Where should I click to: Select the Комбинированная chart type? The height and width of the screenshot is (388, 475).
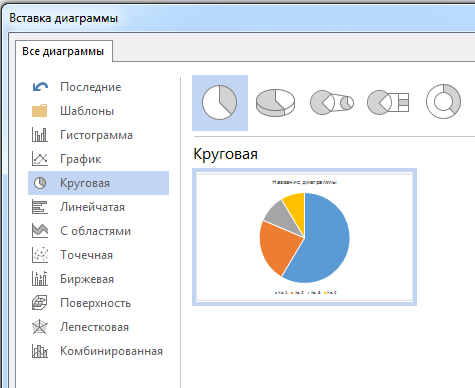tap(98, 351)
